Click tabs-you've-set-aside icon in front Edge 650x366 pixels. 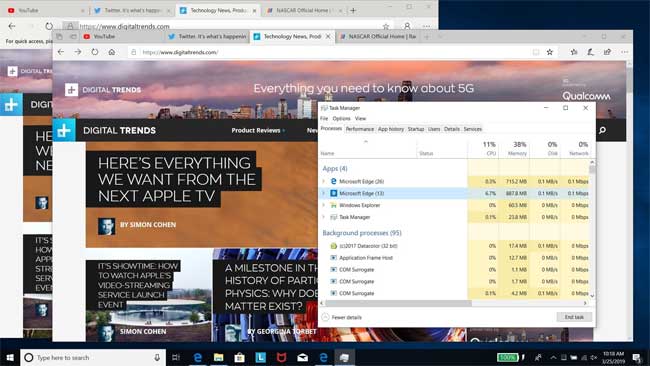point(59,36)
